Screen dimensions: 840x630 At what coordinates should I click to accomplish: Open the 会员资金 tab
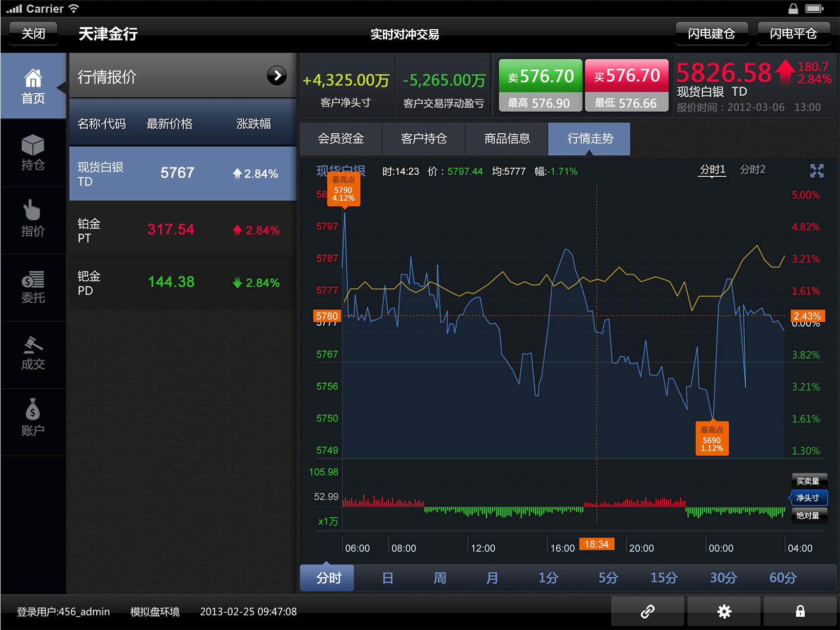click(341, 139)
